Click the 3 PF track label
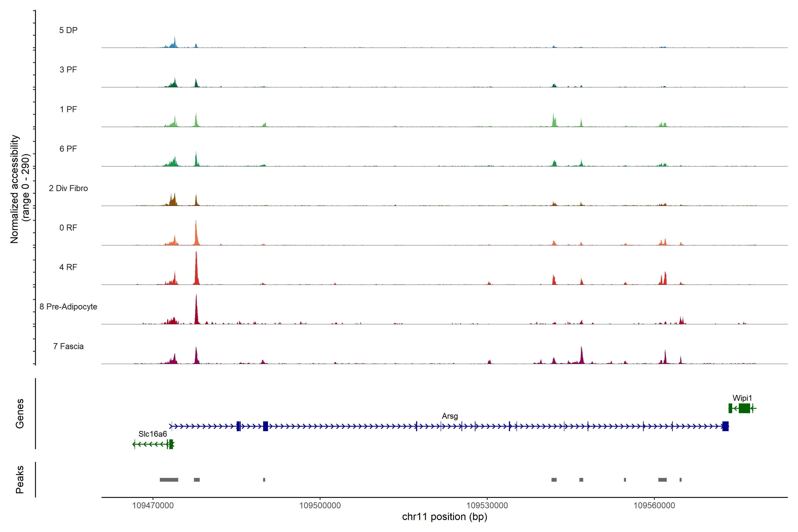 [x=68, y=70]
